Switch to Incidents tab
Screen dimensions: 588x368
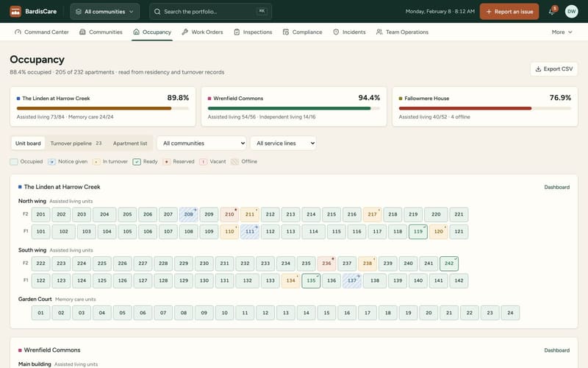pyautogui.click(x=349, y=32)
